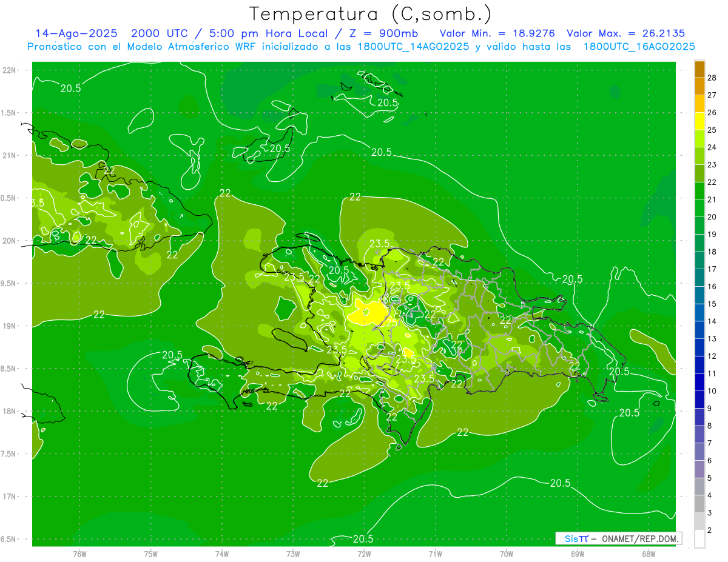Click the colorbar scale label "10"

[712, 390]
